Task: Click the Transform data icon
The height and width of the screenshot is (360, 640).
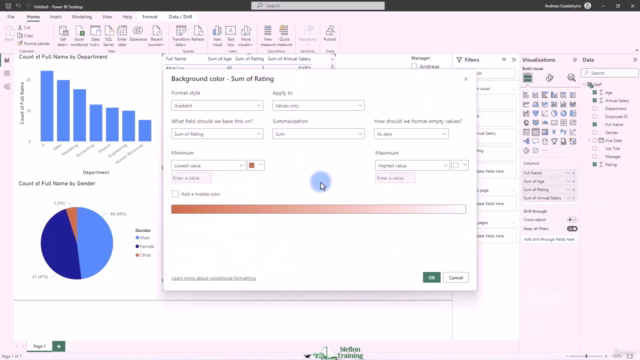Action: click(x=181, y=36)
